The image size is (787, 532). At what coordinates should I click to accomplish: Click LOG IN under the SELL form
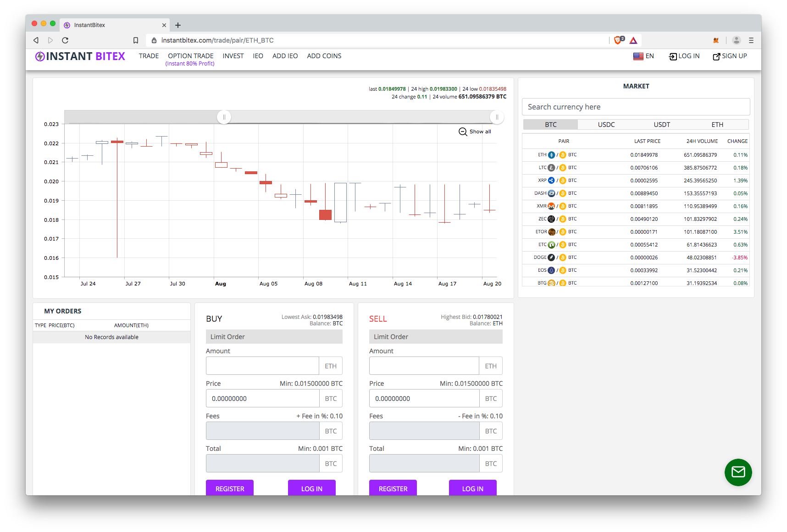(473, 488)
